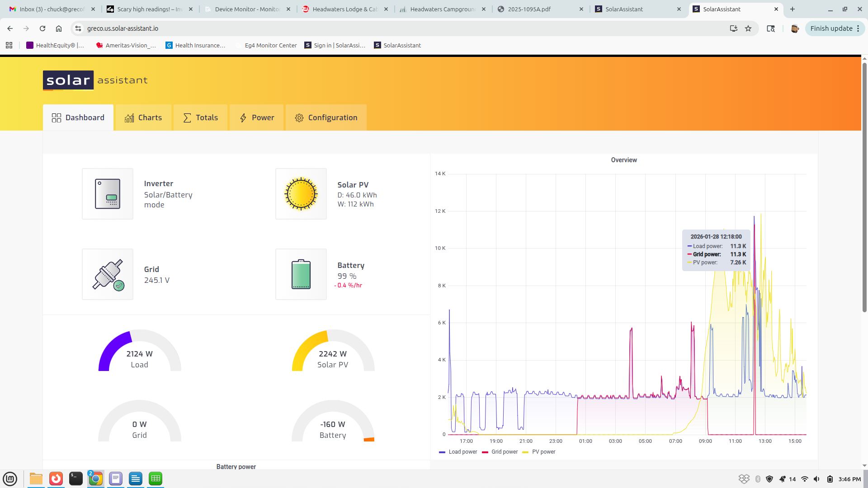Click the Finish update button
The image size is (868, 488).
click(x=831, y=28)
